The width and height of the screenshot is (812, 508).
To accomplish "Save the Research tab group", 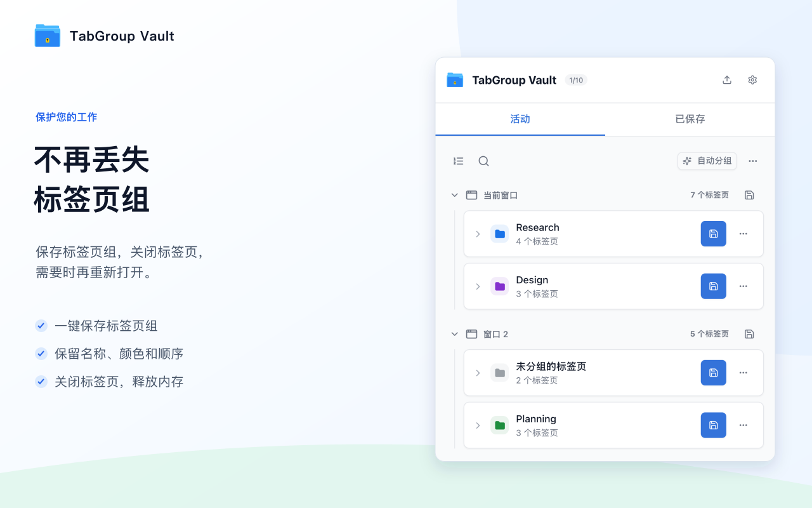I will click(714, 234).
